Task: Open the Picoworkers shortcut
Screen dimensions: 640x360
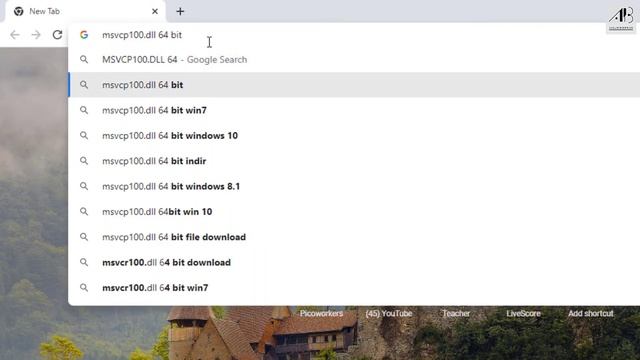Action: pos(321,313)
